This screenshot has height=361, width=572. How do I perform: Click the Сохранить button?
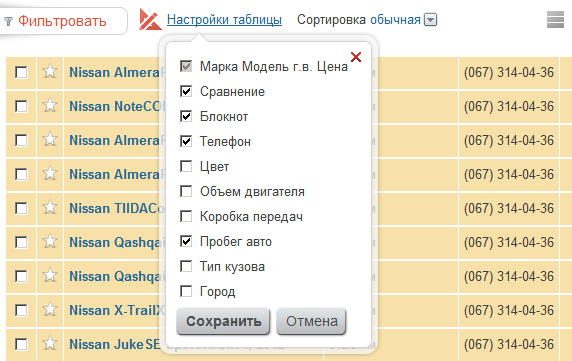click(x=223, y=321)
